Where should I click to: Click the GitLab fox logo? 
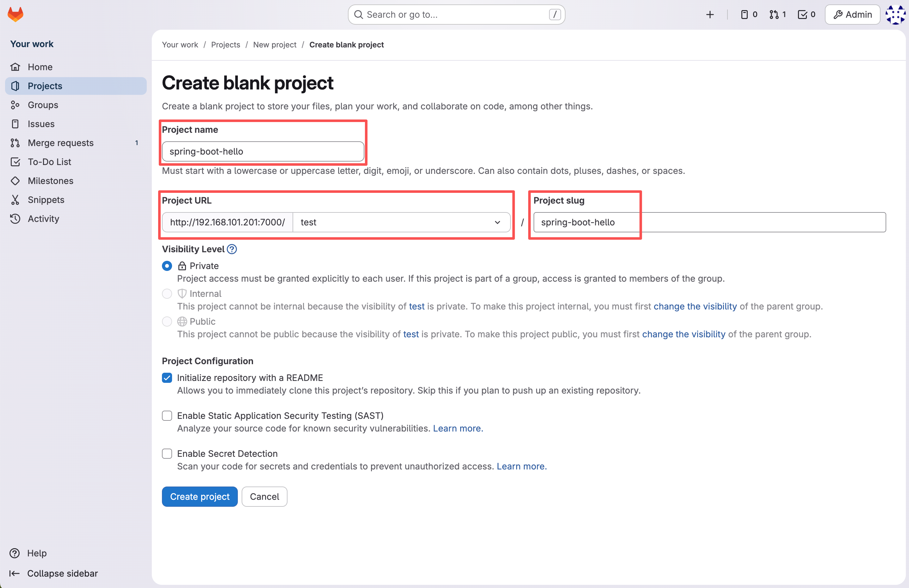tap(15, 15)
